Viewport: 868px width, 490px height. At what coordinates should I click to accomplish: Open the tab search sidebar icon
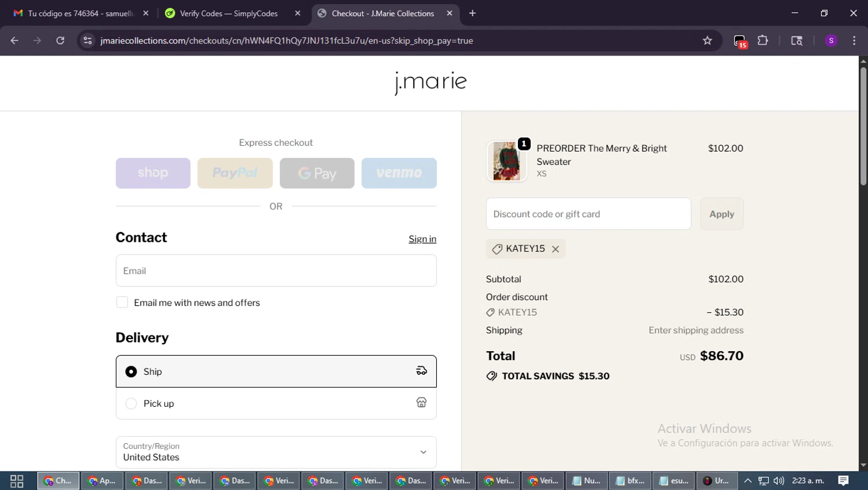click(797, 40)
